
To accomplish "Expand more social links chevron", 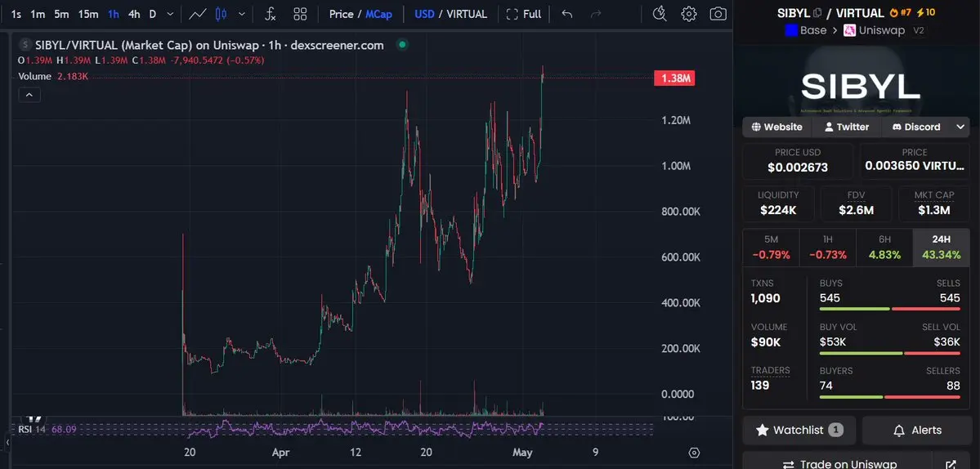I will (x=960, y=127).
